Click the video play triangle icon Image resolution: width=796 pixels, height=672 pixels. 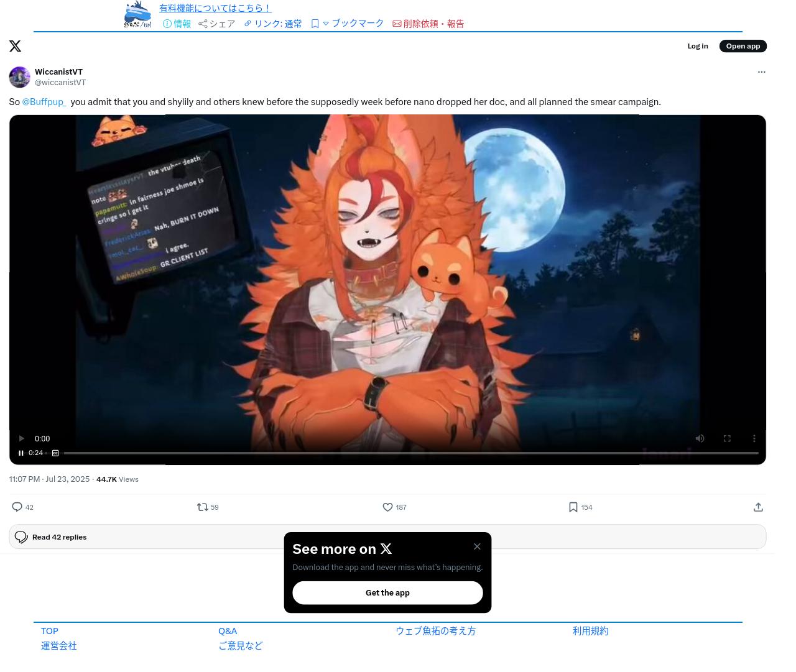click(x=22, y=438)
